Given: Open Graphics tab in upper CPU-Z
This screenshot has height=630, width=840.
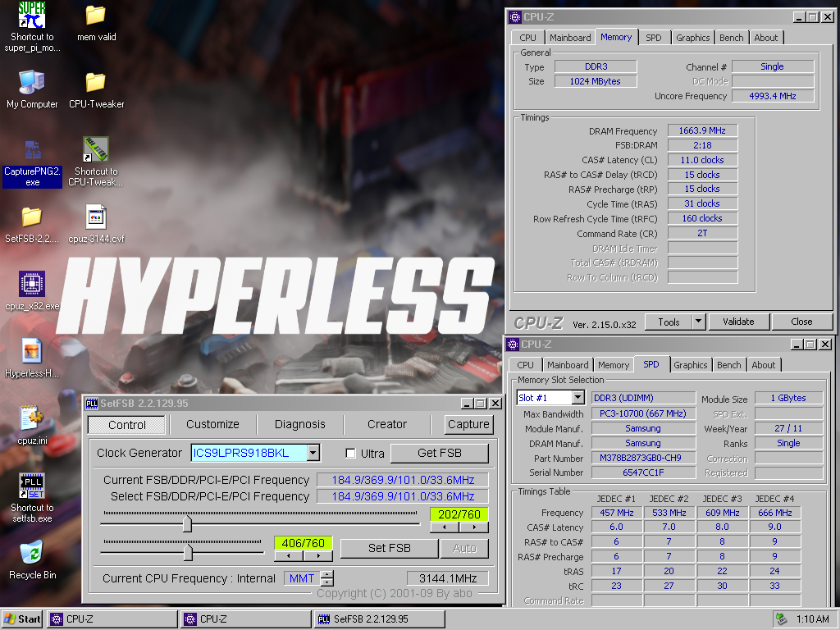Looking at the screenshot, I should (692, 38).
